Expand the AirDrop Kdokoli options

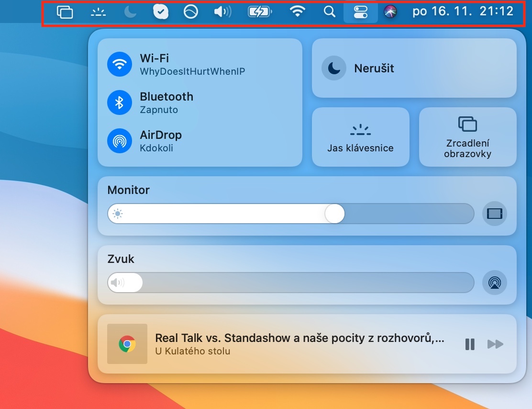pyautogui.click(x=161, y=141)
